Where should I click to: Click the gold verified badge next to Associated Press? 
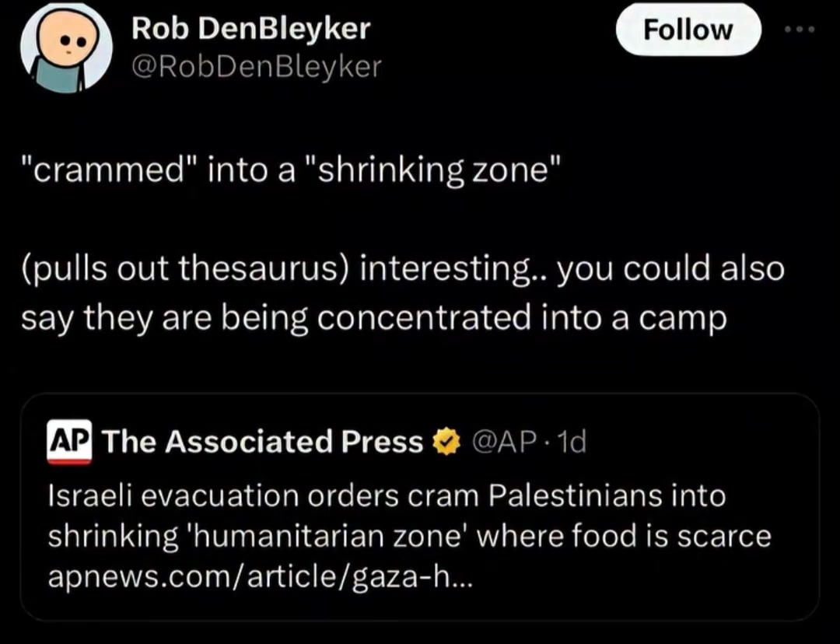pos(446,443)
